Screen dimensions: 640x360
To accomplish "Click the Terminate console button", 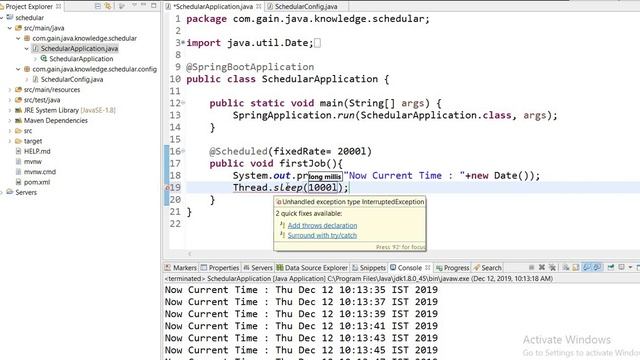I will tap(531, 267).
